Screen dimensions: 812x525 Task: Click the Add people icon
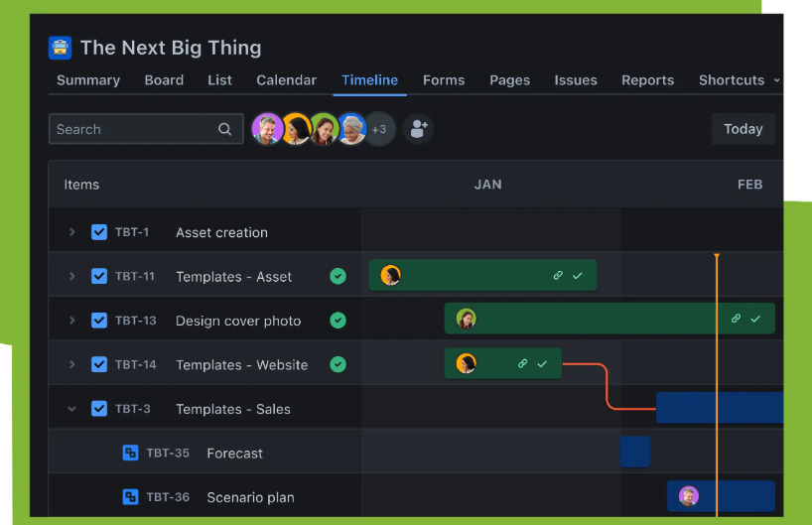pyautogui.click(x=418, y=129)
